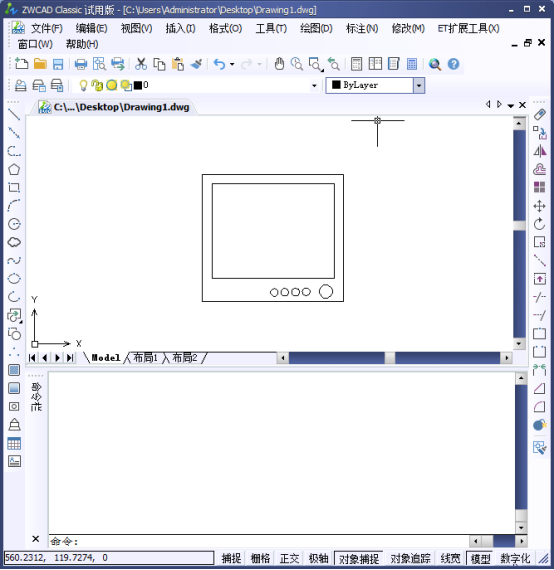Click the black layer color swatch
This screenshot has height=570, width=554.
[138, 85]
